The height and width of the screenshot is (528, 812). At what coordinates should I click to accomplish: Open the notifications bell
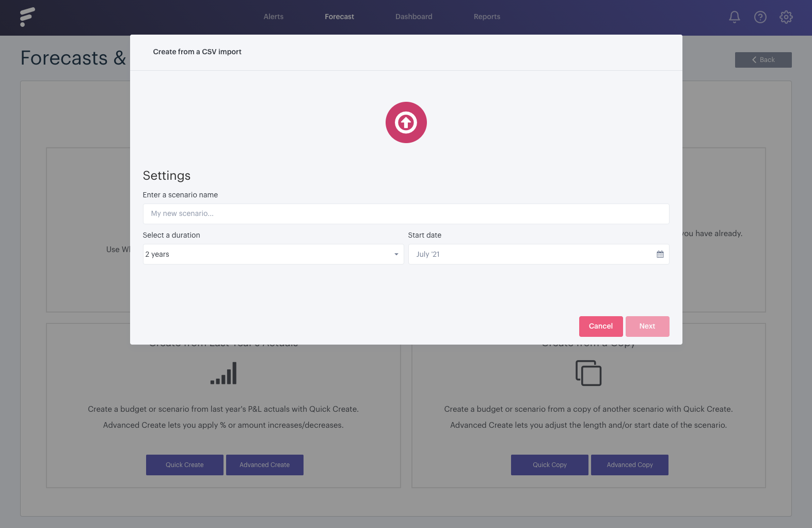coord(735,17)
